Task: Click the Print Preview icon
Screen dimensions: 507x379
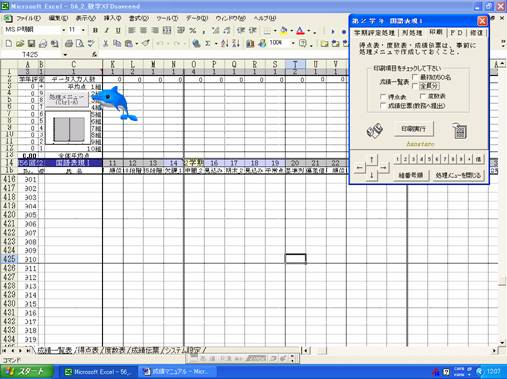Action: pyautogui.click(x=80, y=43)
